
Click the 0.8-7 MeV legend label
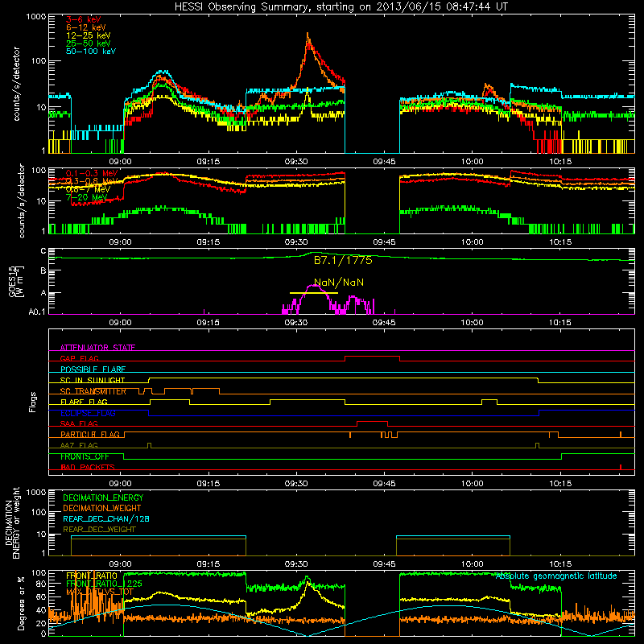89,190
